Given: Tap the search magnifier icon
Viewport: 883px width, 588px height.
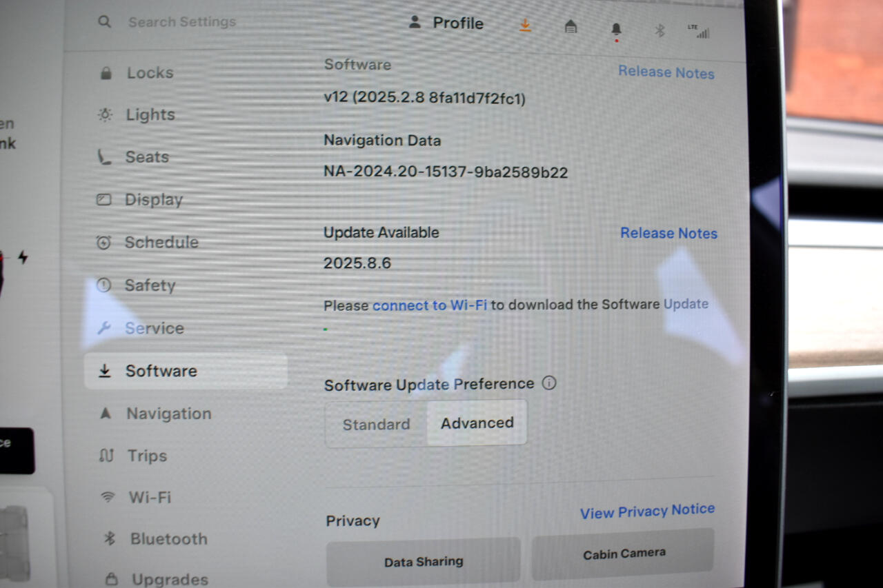Looking at the screenshot, I should pyautogui.click(x=104, y=22).
